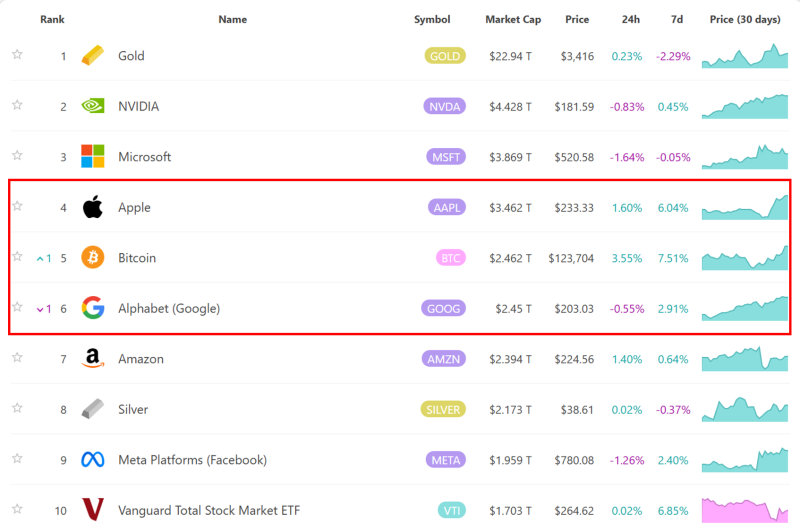Sort table by 24h change column
The image size is (800, 532).
[631, 19]
